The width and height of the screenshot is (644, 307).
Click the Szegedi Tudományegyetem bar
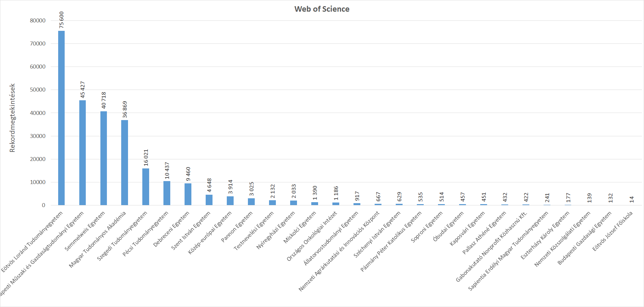(146, 187)
